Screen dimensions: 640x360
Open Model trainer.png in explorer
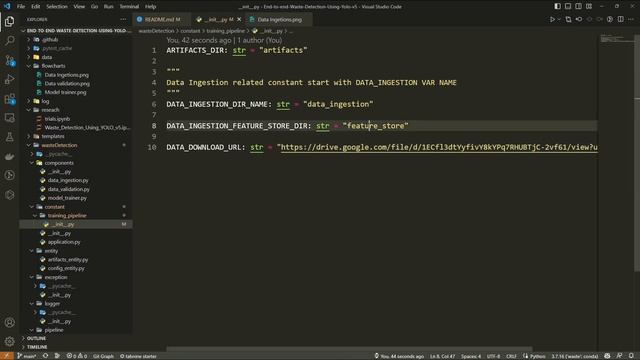coord(65,92)
